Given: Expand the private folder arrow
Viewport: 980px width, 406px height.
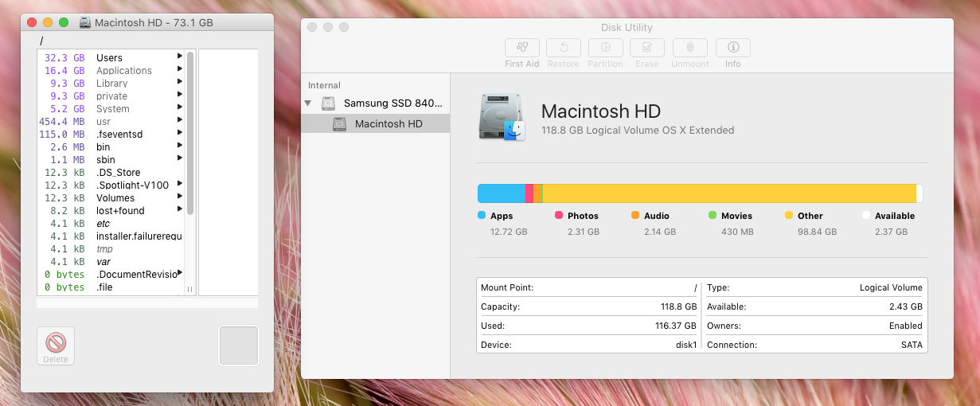Looking at the screenshot, I should (180, 96).
